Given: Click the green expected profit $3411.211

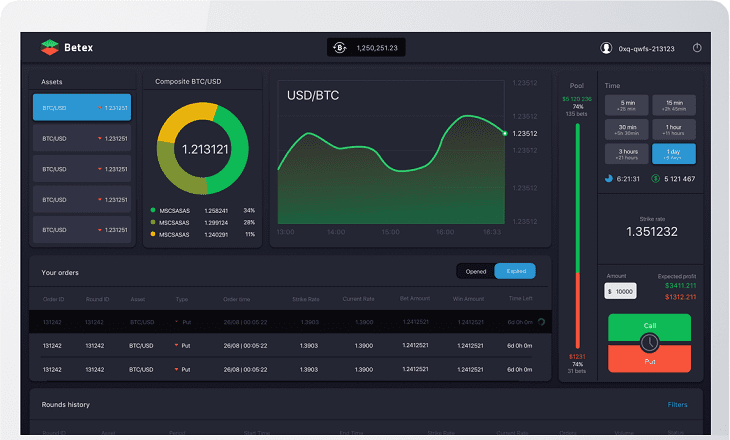Looking at the screenshot, I should pyautogui.click(x=680, y=285).
